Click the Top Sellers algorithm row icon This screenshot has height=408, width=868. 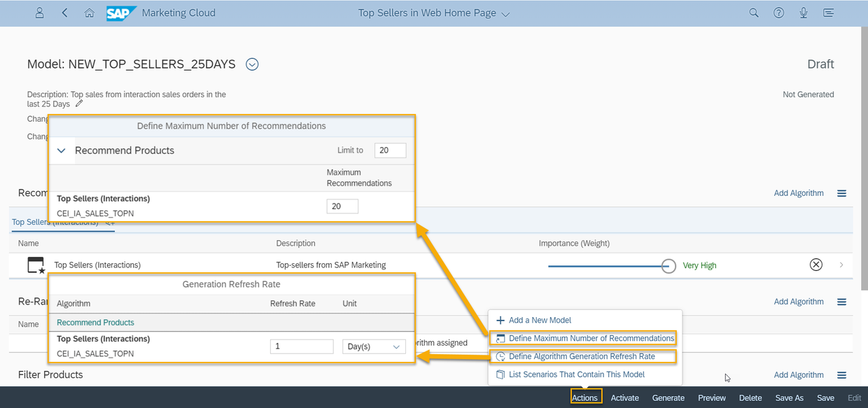(x=36, y=265)
